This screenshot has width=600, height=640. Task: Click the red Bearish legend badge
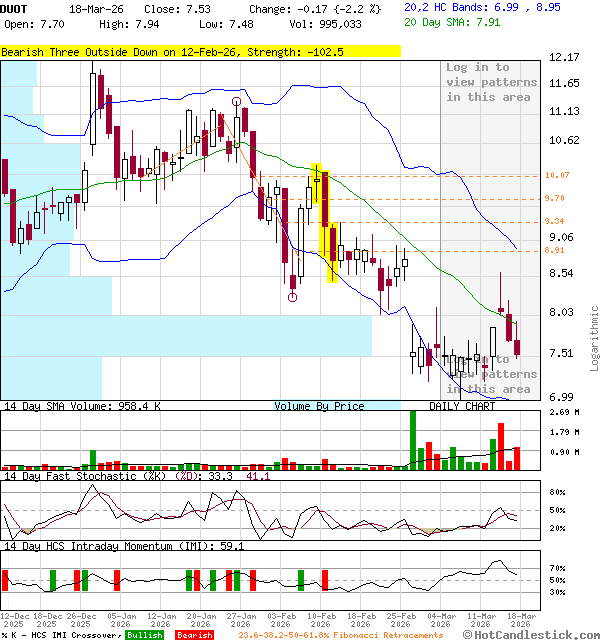194,635
